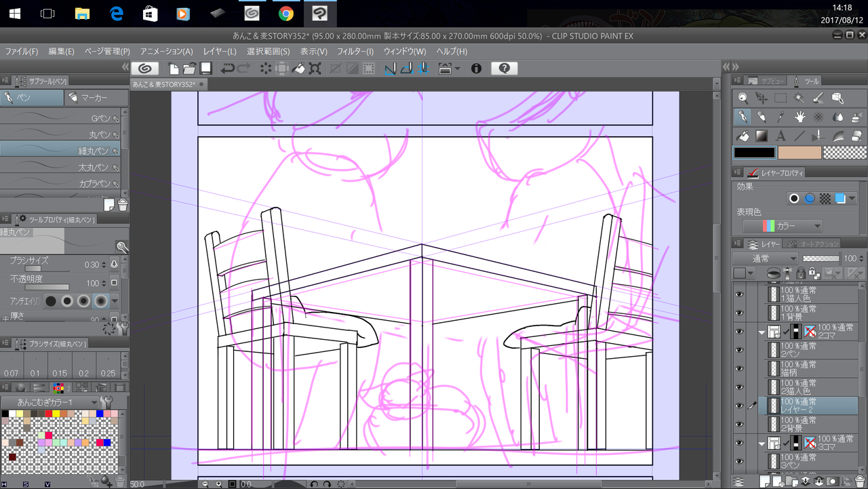This screenshot has height=489, width=868.
Task: Pick the 0.15 brush size preset
Action: coord(60,366)
